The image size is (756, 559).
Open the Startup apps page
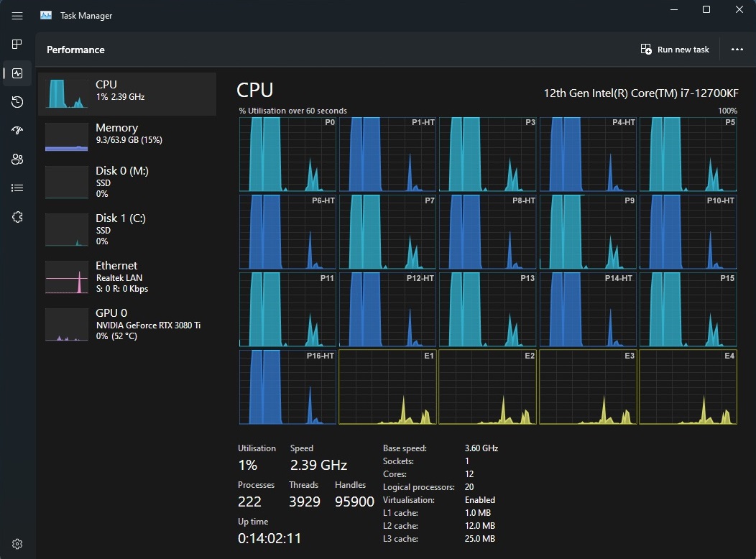click(x=17, y=131)
